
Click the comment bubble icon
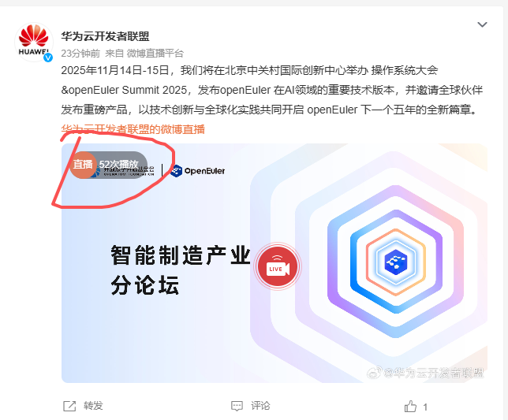pos(237,406)
